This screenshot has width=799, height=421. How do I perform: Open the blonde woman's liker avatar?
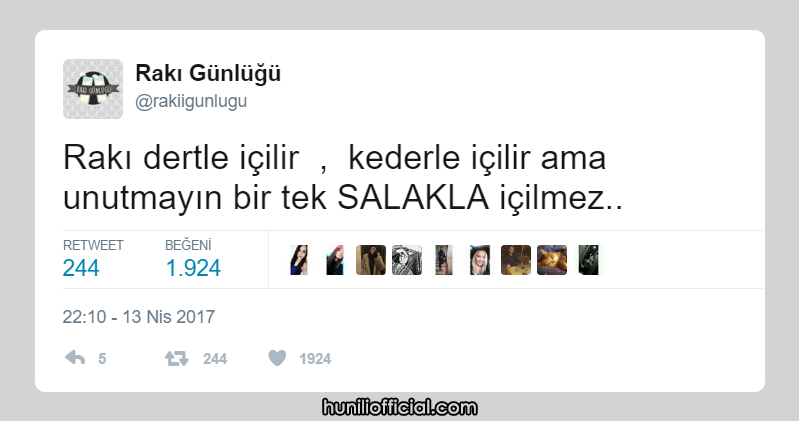coord(480,260)
